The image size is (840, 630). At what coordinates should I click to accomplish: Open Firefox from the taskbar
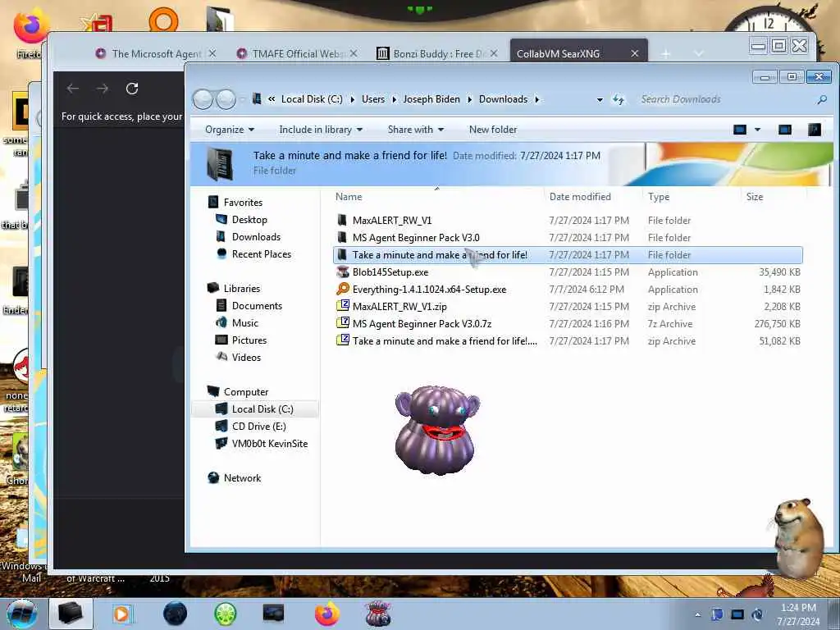[326, 614]
